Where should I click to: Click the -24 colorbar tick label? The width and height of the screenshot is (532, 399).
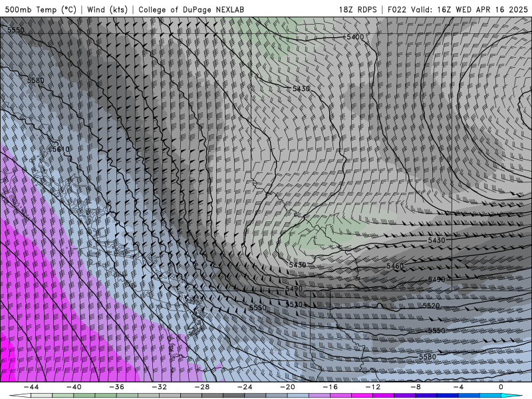[245, 387]
